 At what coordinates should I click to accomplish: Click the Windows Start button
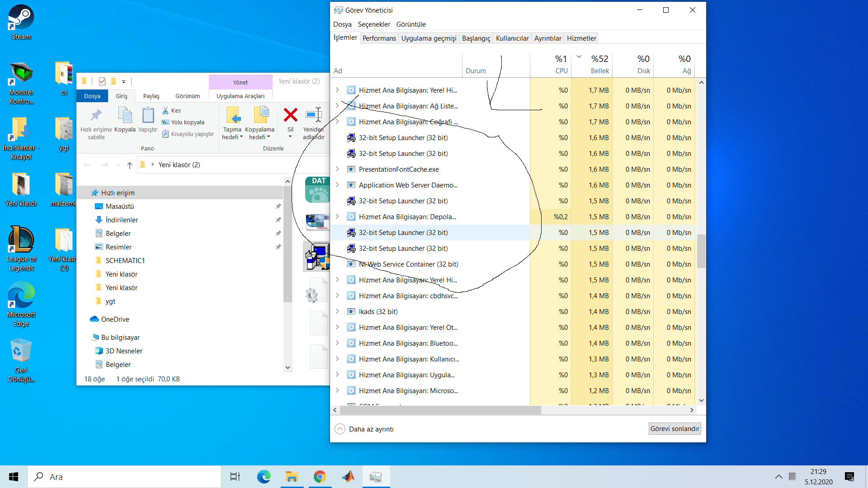(14, 477)
